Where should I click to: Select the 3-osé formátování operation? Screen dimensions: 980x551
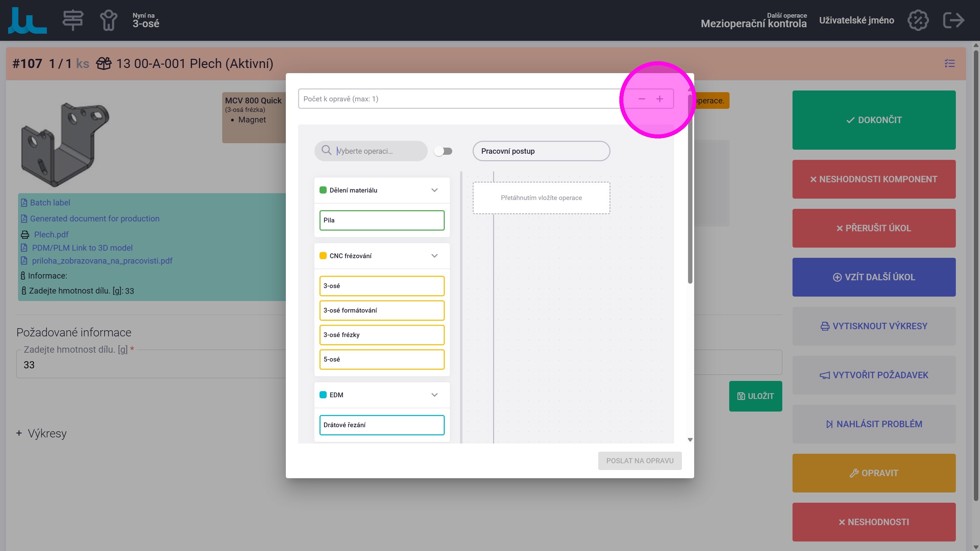coord(381,310)
